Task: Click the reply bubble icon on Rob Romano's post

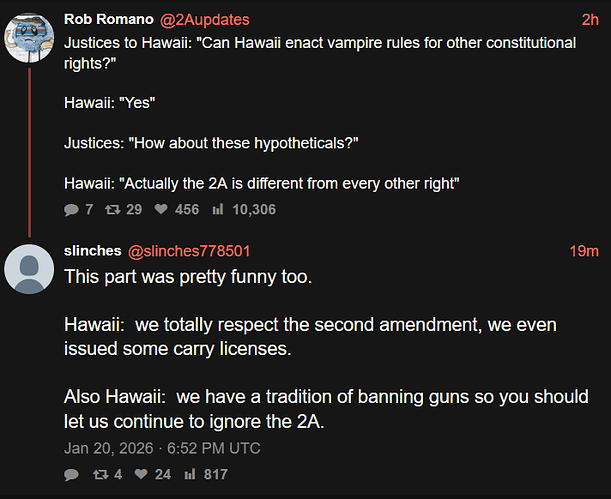Action: click(71, 210)
